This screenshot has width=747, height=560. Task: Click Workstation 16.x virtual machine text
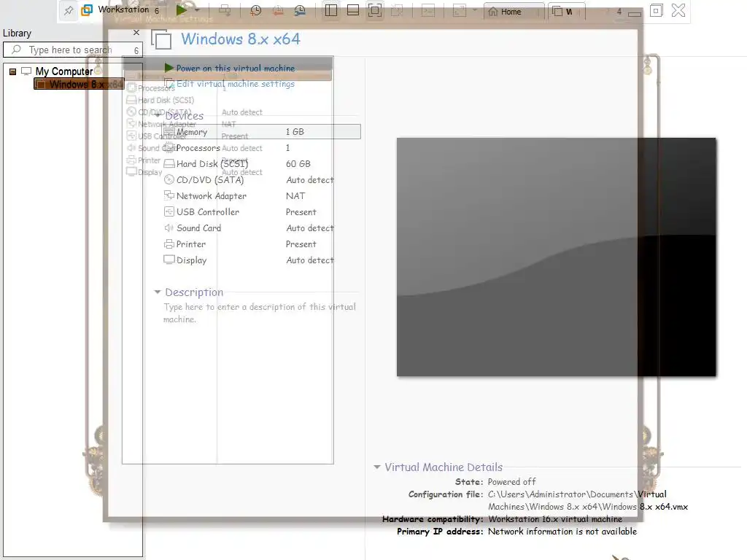point(555,519)
